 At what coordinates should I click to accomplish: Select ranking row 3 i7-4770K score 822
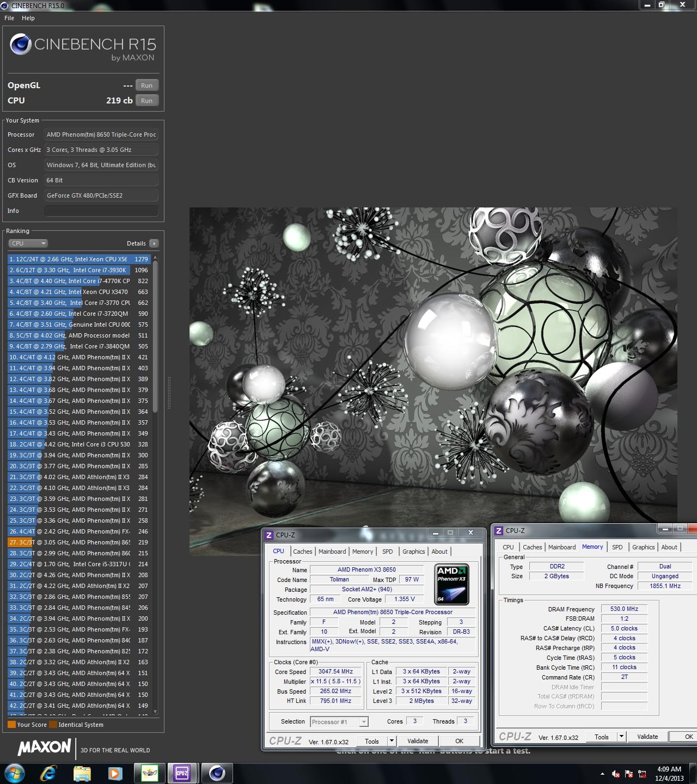click(79, 281)
